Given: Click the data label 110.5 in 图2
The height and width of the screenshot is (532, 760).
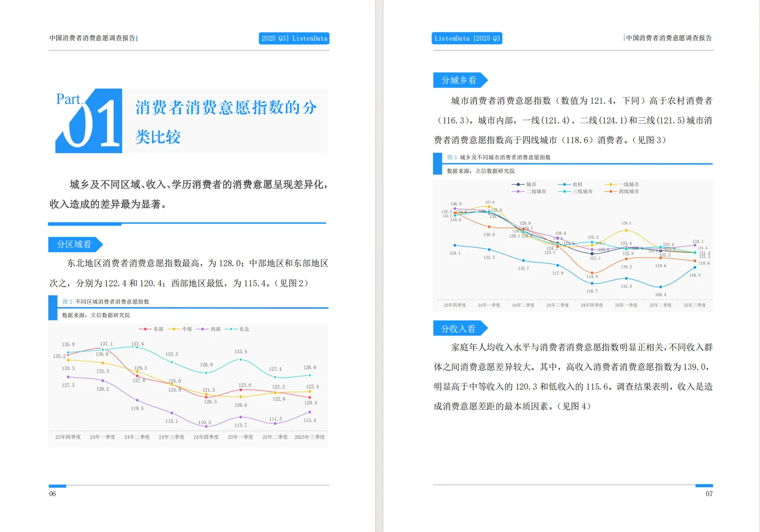Looking at the screenshot, I should (204, 423).
